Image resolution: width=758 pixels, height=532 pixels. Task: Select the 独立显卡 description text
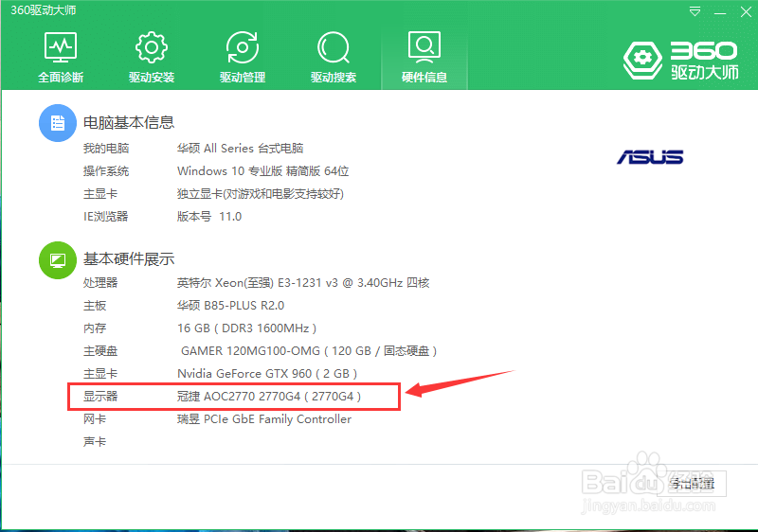click(x=261, y=194)
